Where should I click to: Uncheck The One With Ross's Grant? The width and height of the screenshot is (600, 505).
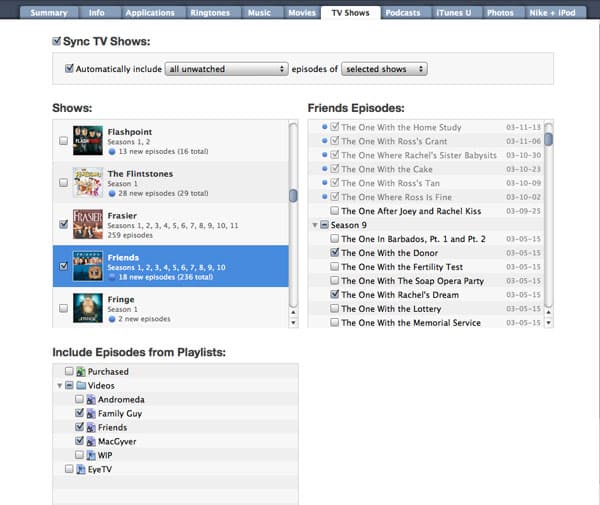[x=334, y=141]
